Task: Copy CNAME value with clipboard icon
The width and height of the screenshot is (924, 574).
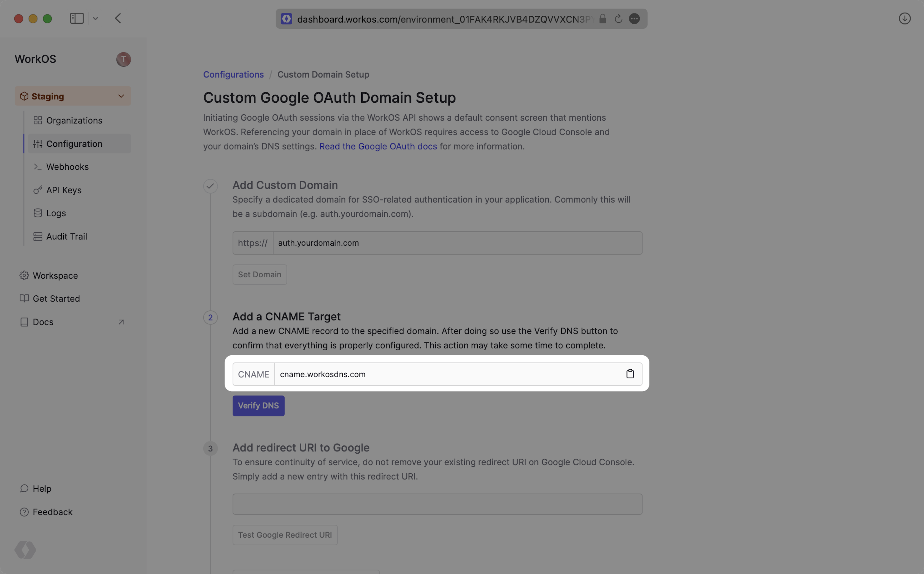Action: click(630, 374)
